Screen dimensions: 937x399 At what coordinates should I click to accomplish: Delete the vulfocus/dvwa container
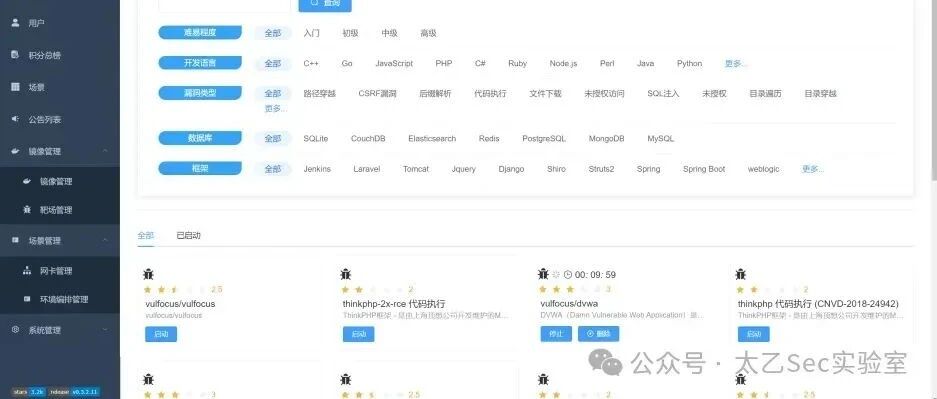point(598,334)
